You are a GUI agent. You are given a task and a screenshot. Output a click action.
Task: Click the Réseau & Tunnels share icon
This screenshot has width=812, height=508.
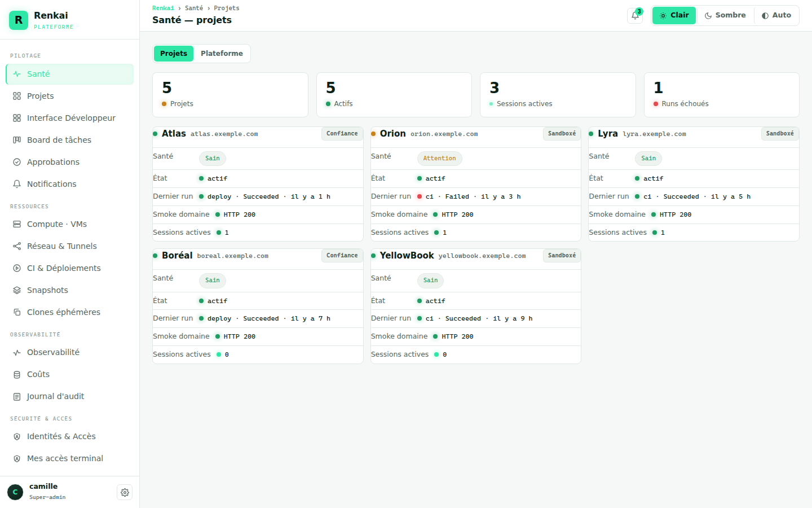(x=17, y=246)
